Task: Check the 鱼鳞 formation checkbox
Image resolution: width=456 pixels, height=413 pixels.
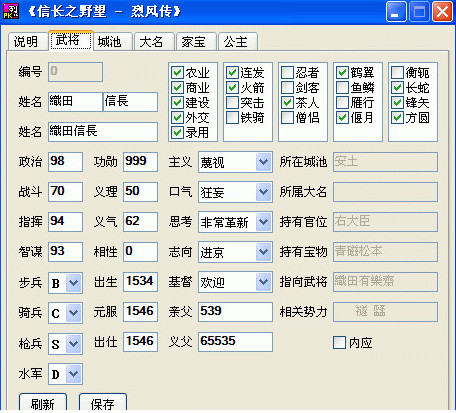Action: [x=342, y=87]
